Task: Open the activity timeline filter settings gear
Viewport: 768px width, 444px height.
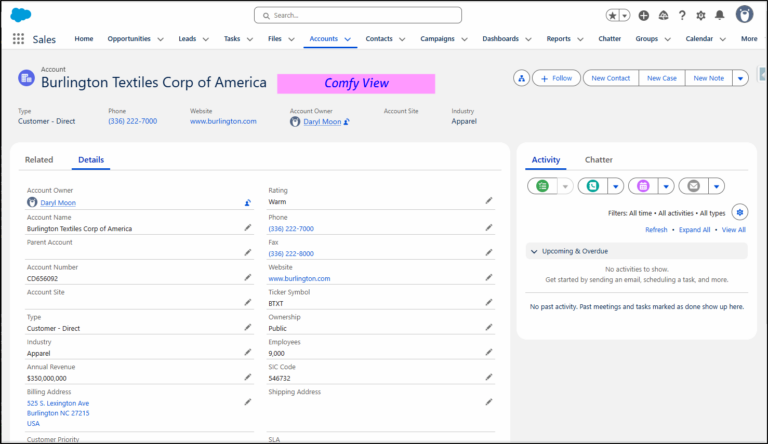Action: (740, 212)
